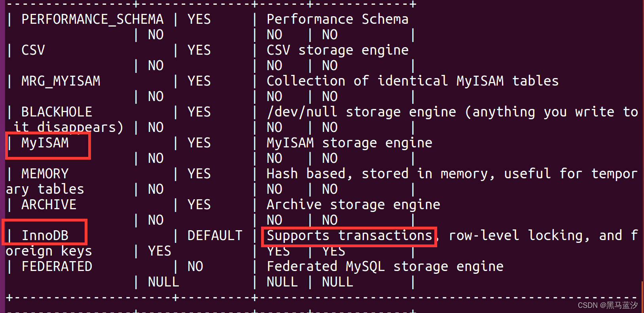Click the ARCHIVE engine name

pos(49,204)
